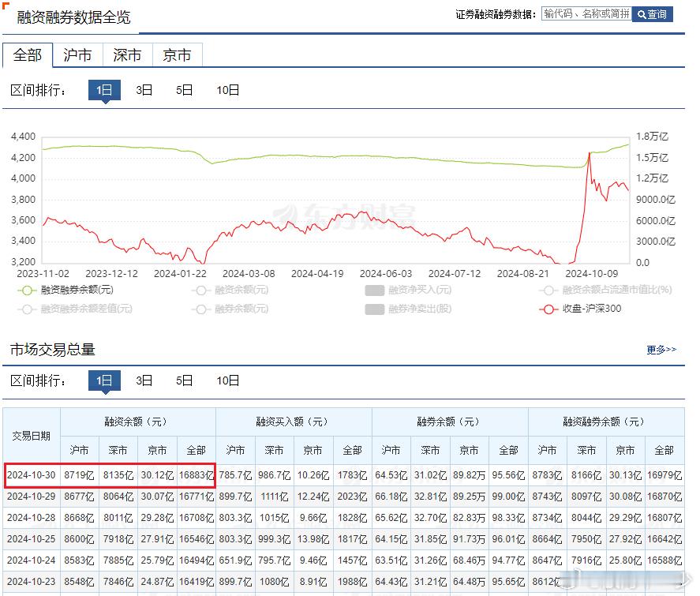
Task: Toggle 融券净卖出(股) legend series
Action: pos(408,309)
